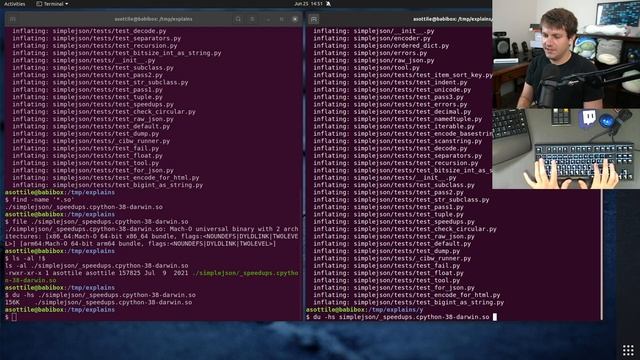Click test_item_sort_key.py line in right terminal

point(402,75)
